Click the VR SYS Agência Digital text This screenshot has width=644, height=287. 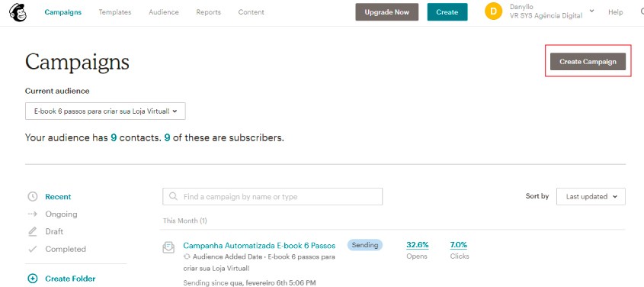(546, 15)
